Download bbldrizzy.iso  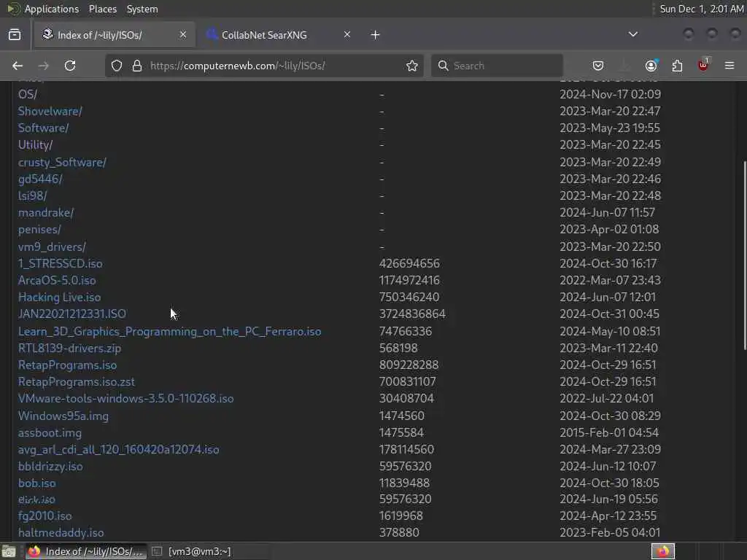pyautogui.click(x=50, y=466)
